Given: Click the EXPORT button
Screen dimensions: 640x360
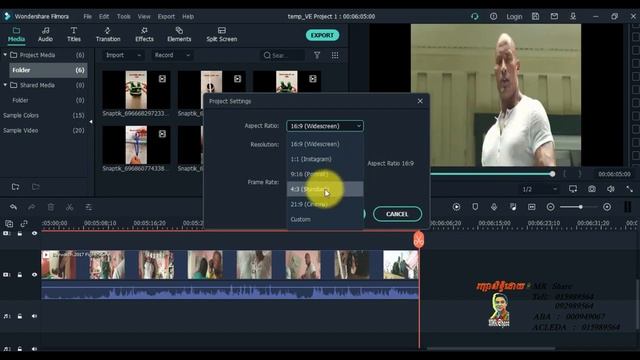Looking at the screenshot, I should click(x=322, y=35).
